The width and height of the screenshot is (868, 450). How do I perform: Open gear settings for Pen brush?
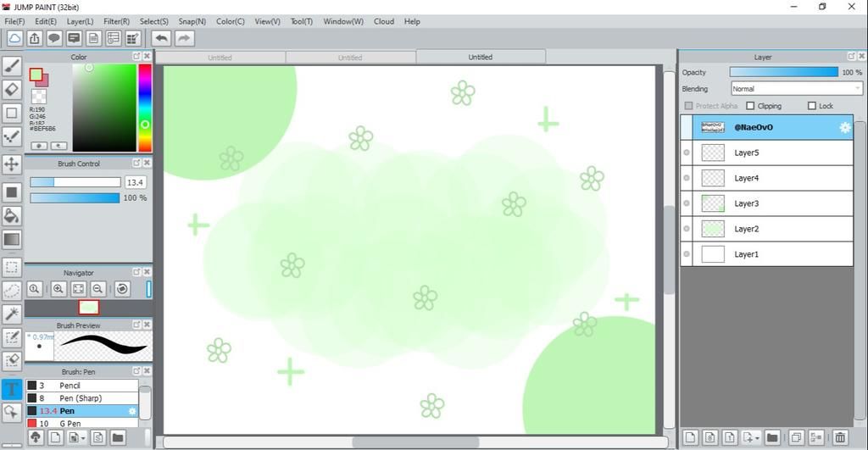(132, 411)
